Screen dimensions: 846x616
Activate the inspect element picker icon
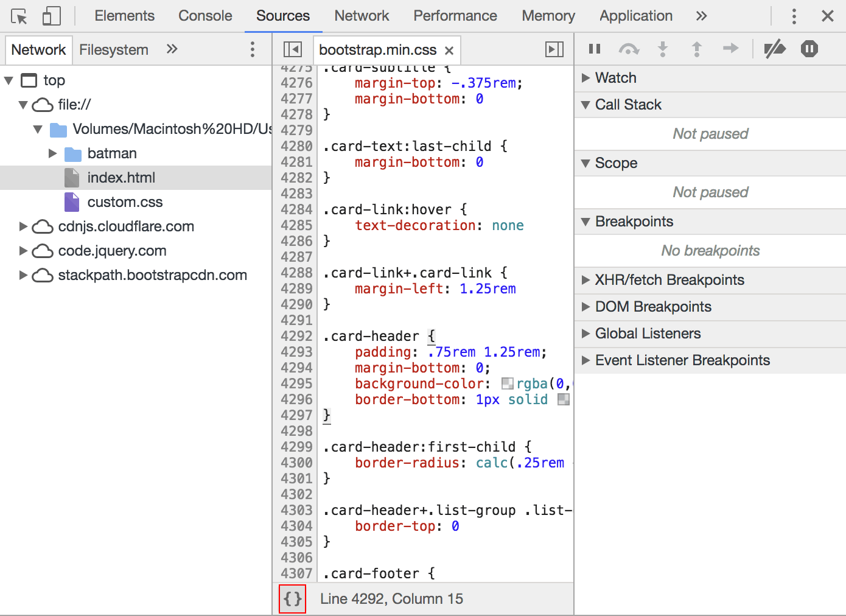19,16
